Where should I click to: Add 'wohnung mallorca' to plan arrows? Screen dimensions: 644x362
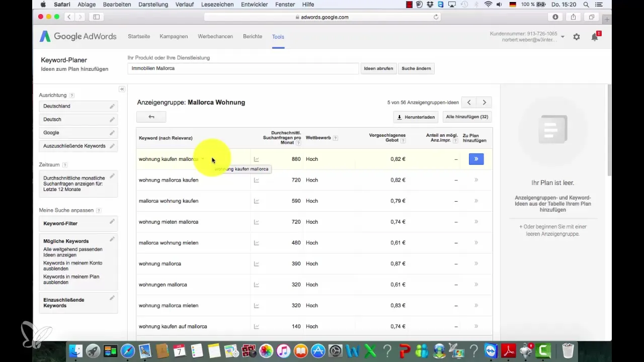pos(476,263)
